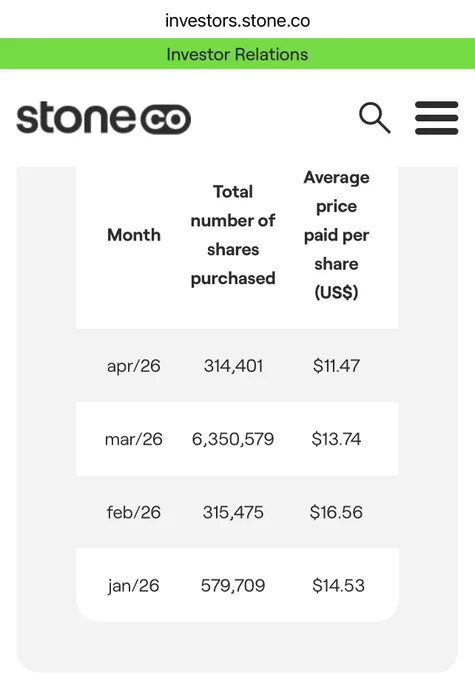Click the $16.56 price cell
475x680 pixels.
[336, 512]
